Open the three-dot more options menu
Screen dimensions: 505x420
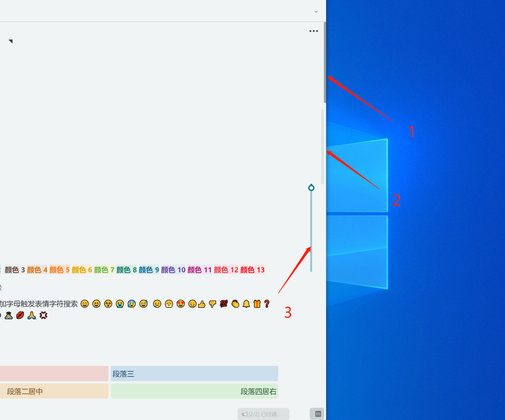(314, 31)
